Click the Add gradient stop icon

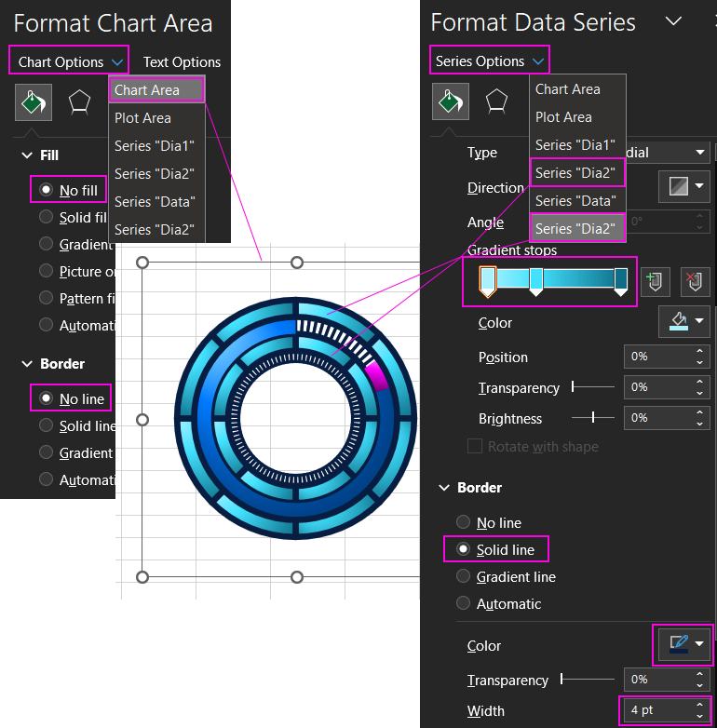[x=655, y=282]
